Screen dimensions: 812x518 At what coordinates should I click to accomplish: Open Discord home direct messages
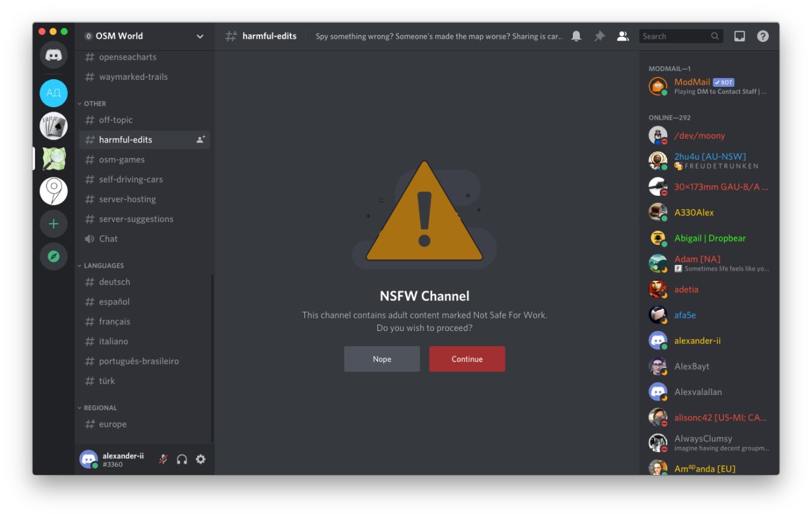coord(54,55)
